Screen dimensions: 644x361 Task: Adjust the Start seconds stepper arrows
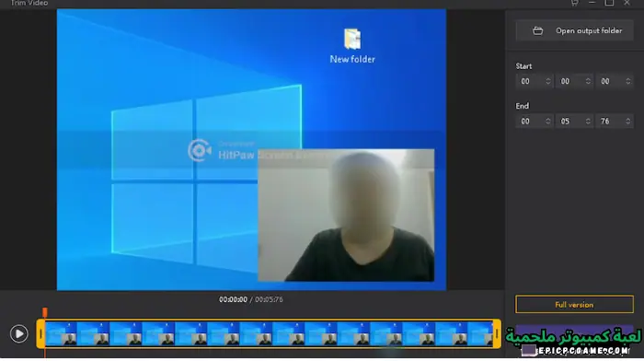(627, 81)
